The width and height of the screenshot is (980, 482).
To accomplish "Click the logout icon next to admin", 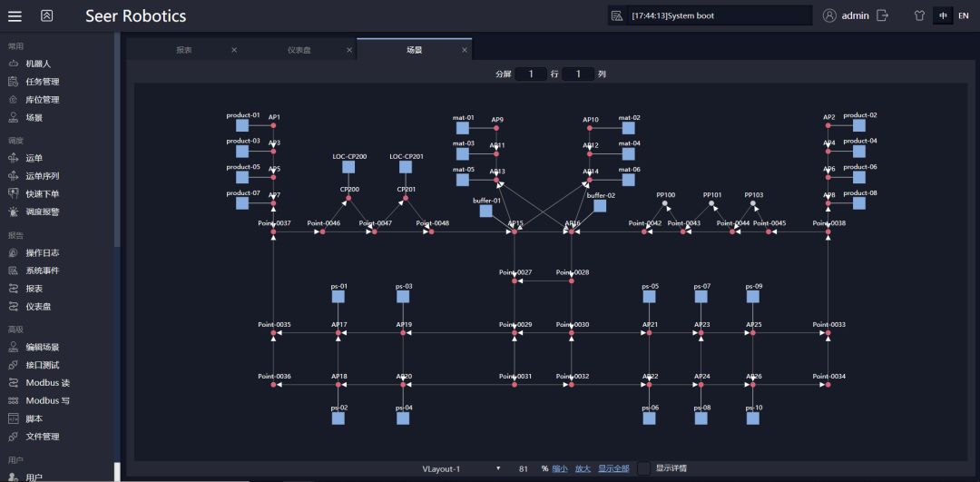I will pos(882,15).
